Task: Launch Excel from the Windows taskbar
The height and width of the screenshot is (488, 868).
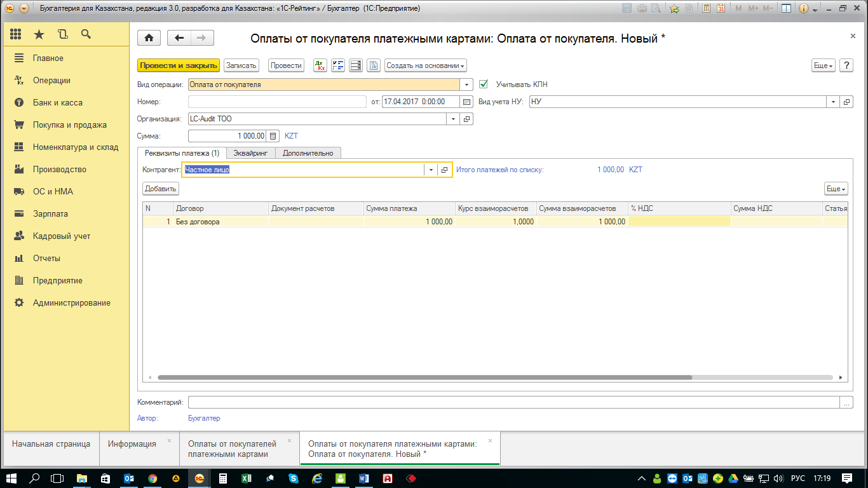Action: pos(246,478)
